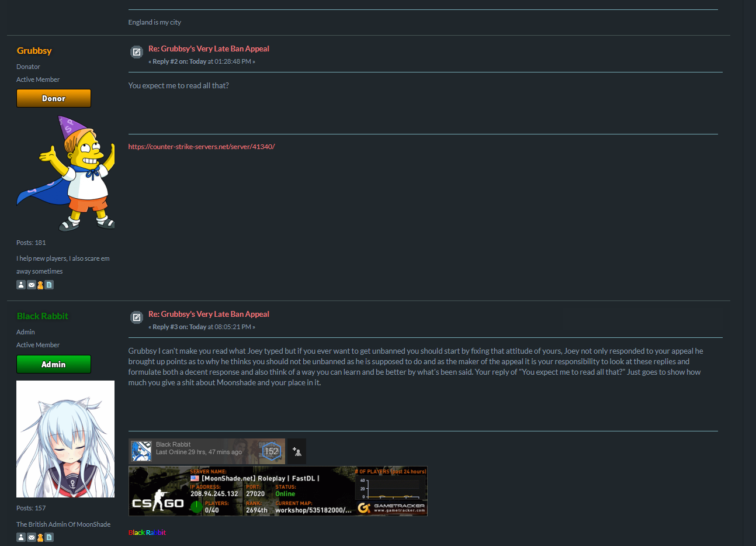Viewport: 756px width, 546px height.
Task: Click the post icon beside Reply #3 title
Action: coord(137,317)
